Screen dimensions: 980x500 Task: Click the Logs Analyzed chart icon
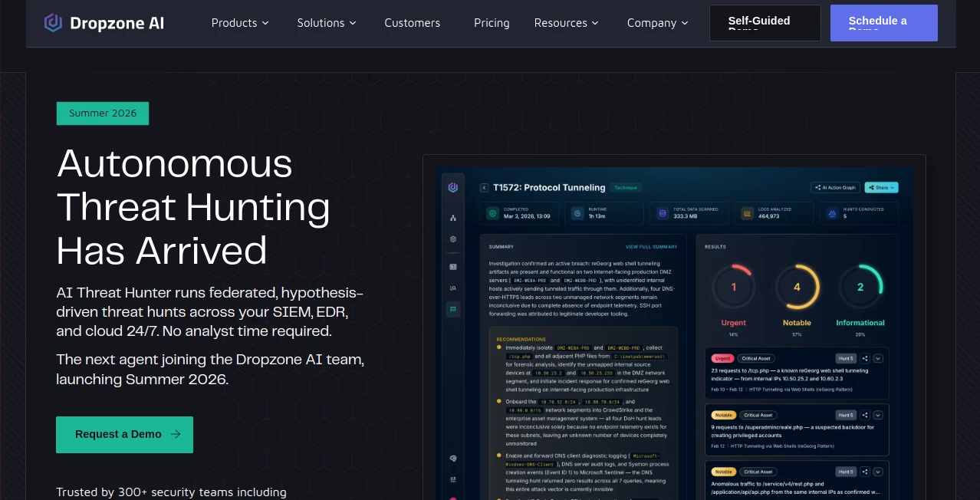(x=747, y=213)
